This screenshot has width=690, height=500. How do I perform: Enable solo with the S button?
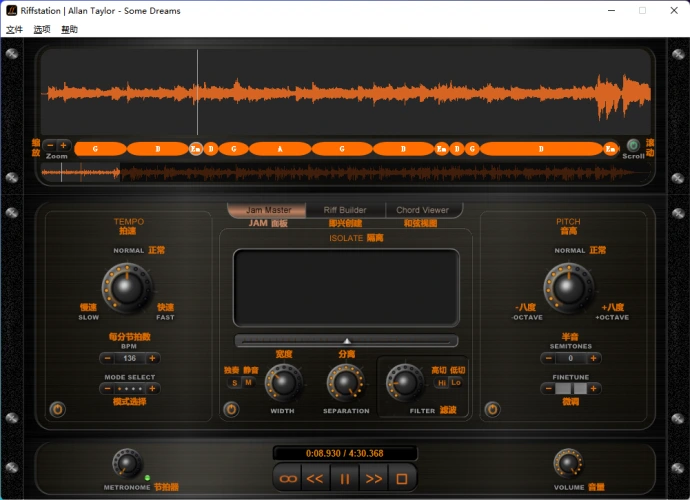(235, 383)
